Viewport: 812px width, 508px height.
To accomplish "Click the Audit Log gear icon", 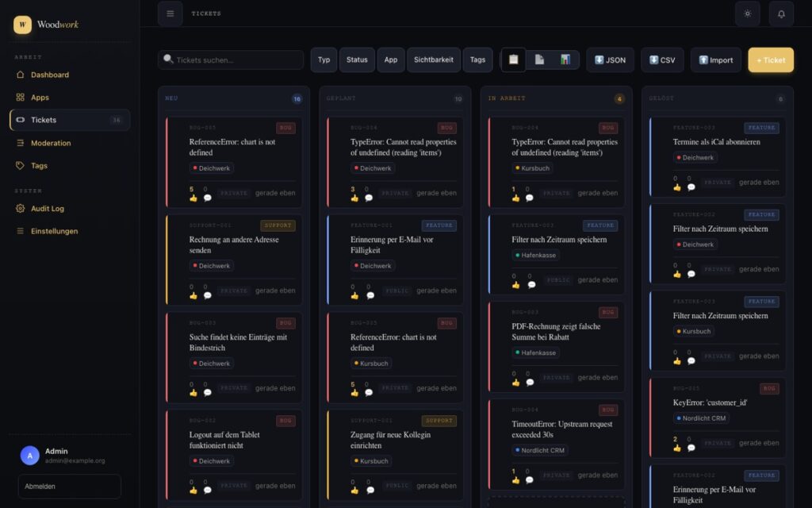I will 20,209.
